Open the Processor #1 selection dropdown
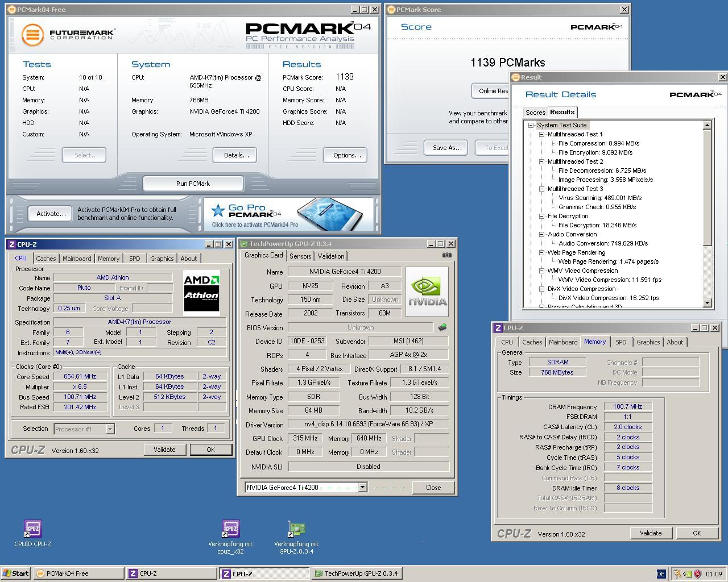728x582 pixels. (x=110, y=429)
